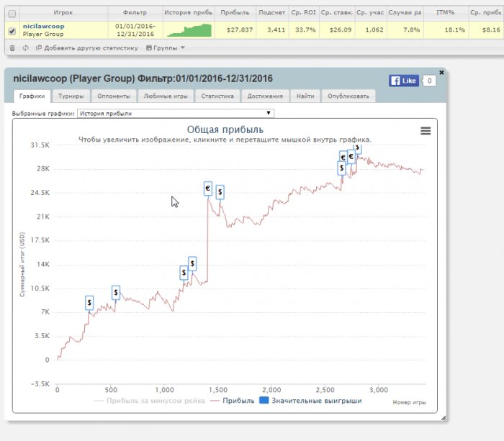The image size is (504, 441).
Task: Switch to the Статистика tab
Action: [217, 96]
